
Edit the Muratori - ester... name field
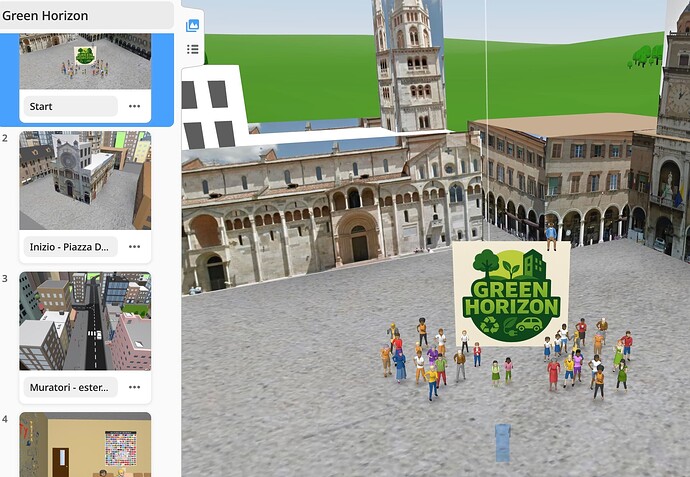coord(70,387)
